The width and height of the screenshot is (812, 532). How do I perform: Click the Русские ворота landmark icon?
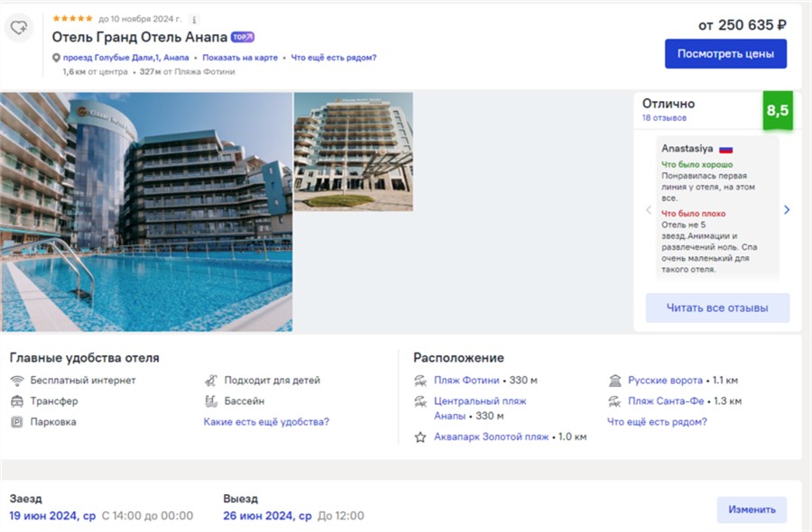(615, 381)
